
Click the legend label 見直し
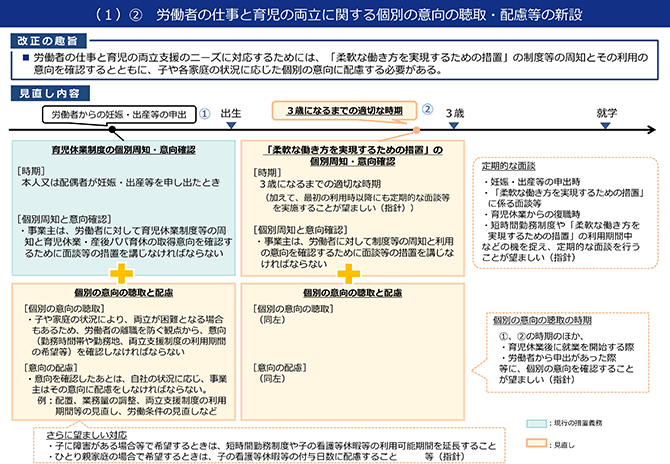pos(564,445)
